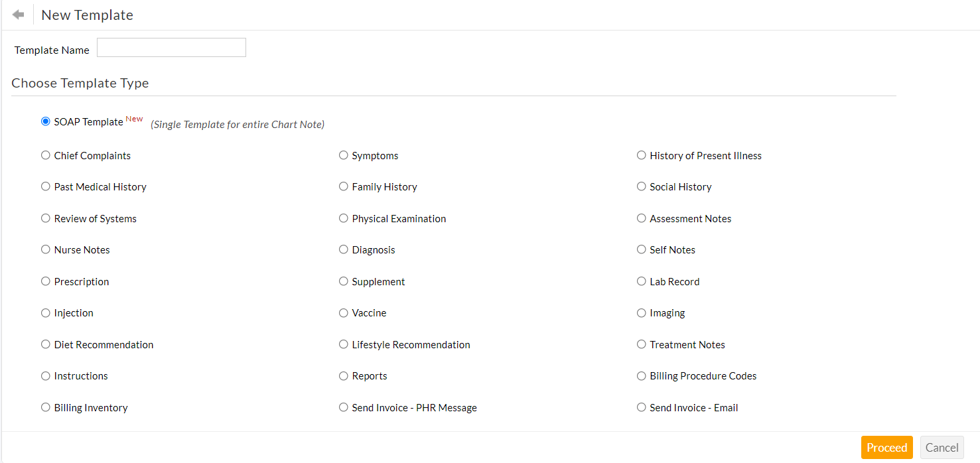This screenshot has width=980, height=463.
Task: Select the SOAP Template option
Action: click(x=45, y=121)
